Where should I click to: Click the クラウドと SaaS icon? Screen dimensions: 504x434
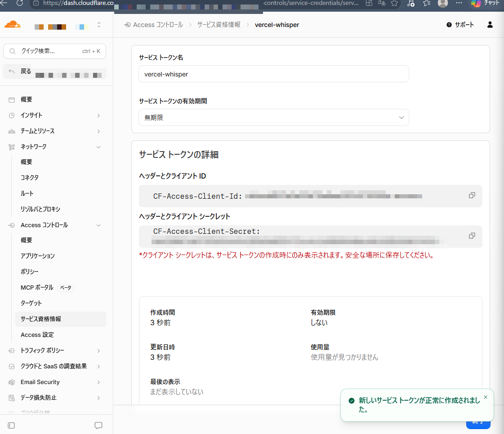click(12, 366)
